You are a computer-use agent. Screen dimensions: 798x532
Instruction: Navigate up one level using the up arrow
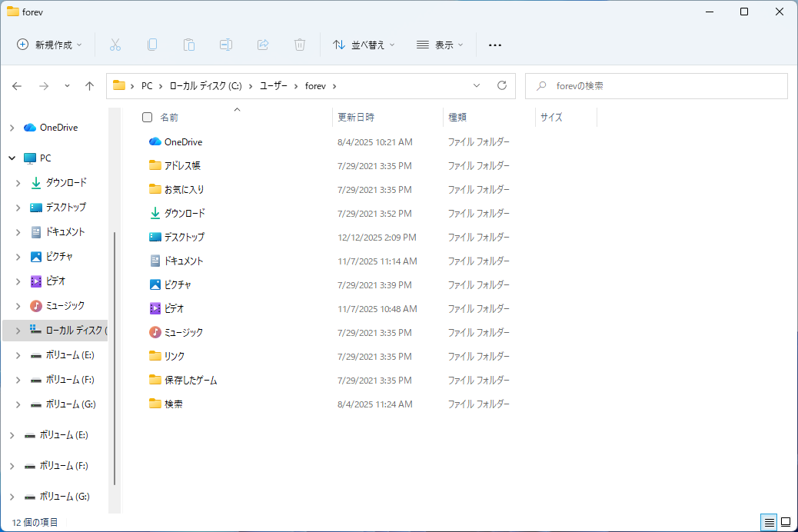click(x=89, y=85)
